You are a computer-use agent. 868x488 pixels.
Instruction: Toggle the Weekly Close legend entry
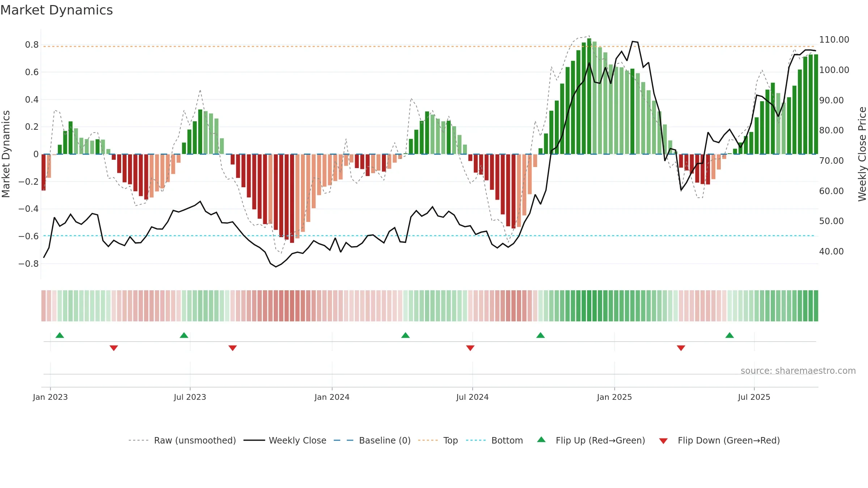coord(285,440)
